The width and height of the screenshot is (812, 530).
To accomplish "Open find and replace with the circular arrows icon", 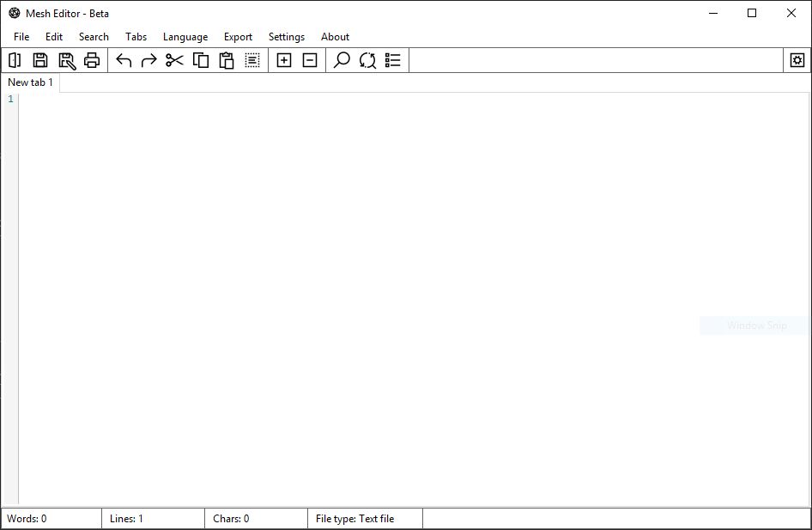I will [x=367, y=60].
